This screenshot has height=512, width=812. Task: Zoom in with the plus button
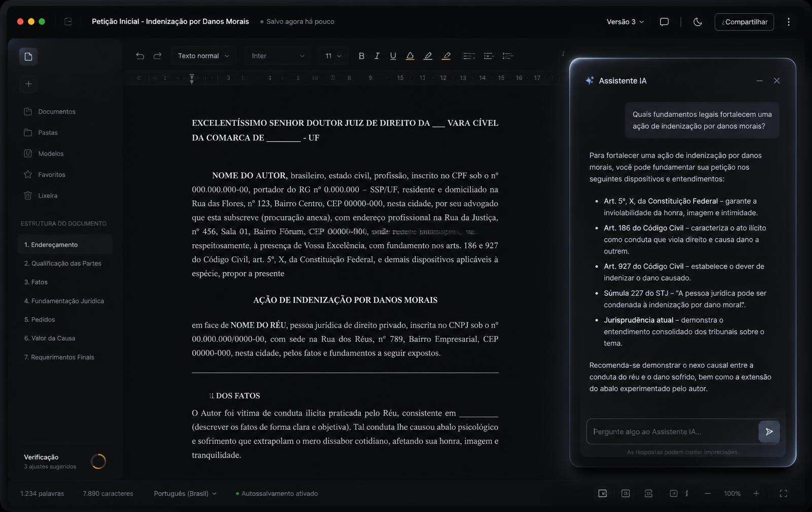[756, 494]
